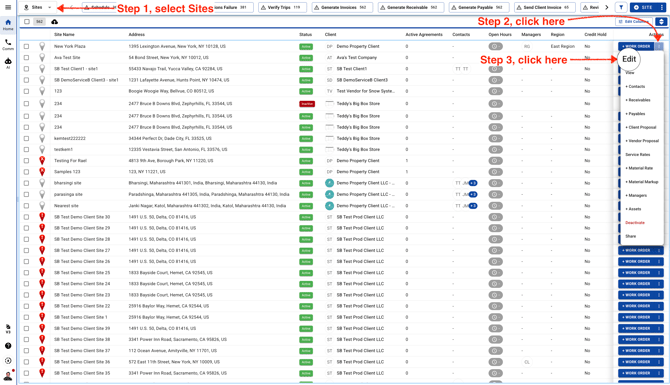670x385 pixels.
Task: Open Open Hours dropdown for Ava Test Site
Action: pos(495,57)
